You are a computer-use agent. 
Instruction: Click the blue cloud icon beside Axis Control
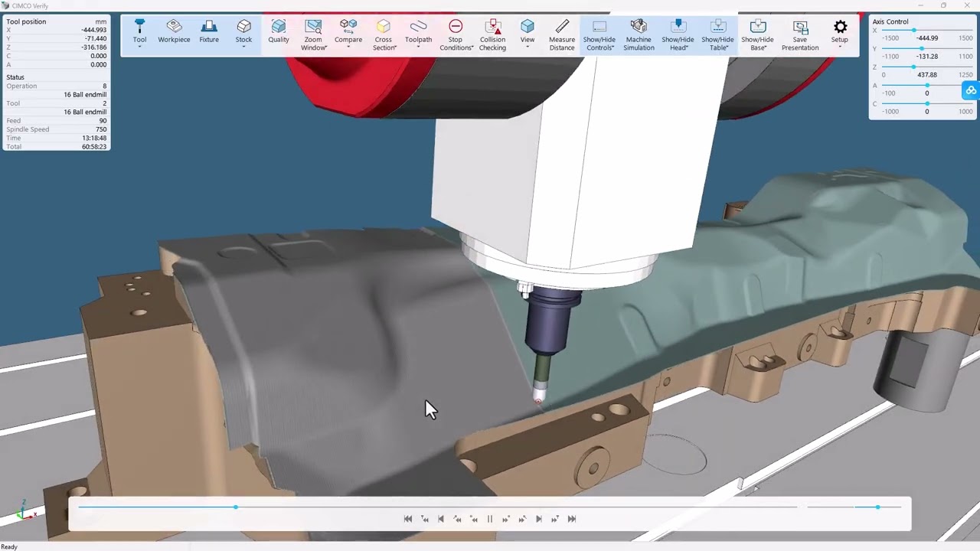tap(971, 90)
